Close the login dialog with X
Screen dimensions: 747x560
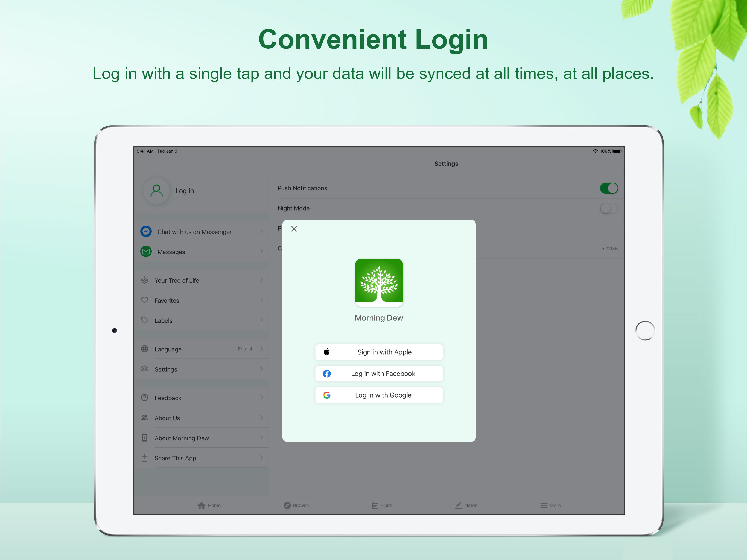294,229
